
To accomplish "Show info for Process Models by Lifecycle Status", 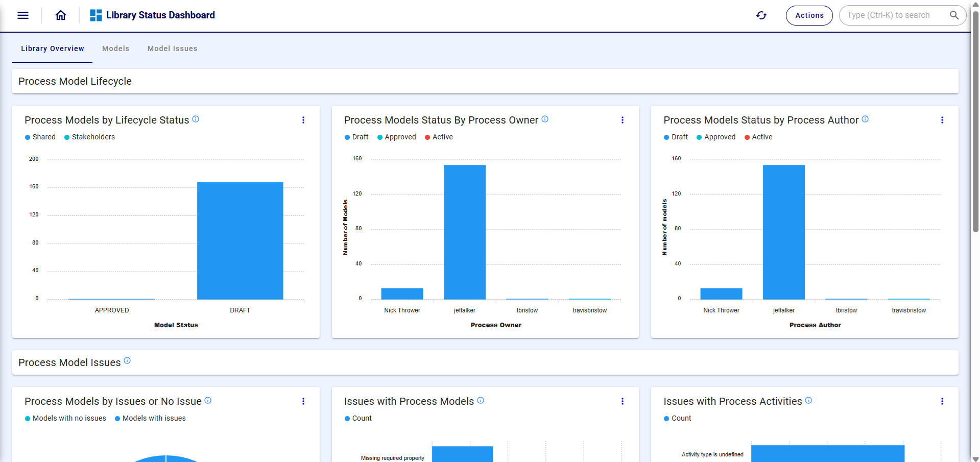I will click(196, 119).
